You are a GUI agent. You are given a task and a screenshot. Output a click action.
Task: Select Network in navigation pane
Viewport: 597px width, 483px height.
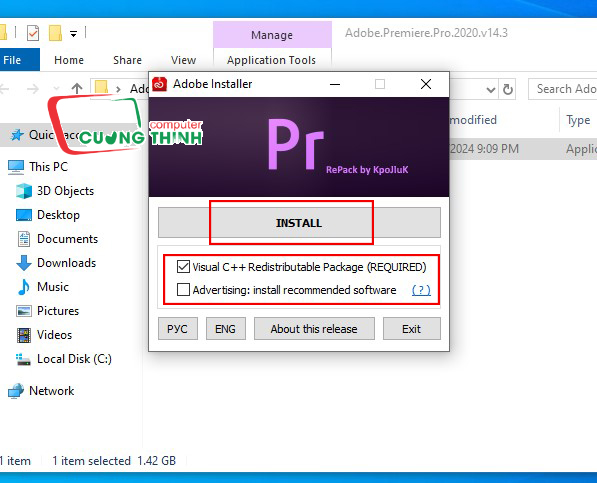coord(51,391)
